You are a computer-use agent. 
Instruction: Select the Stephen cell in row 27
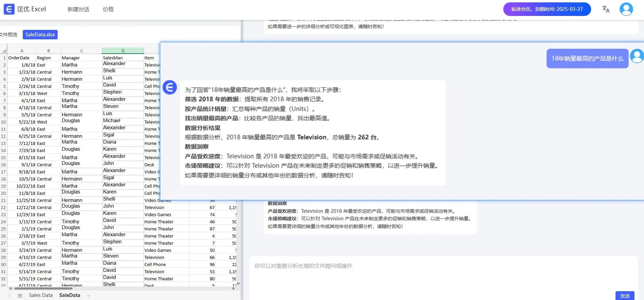[x=123, y=242]
